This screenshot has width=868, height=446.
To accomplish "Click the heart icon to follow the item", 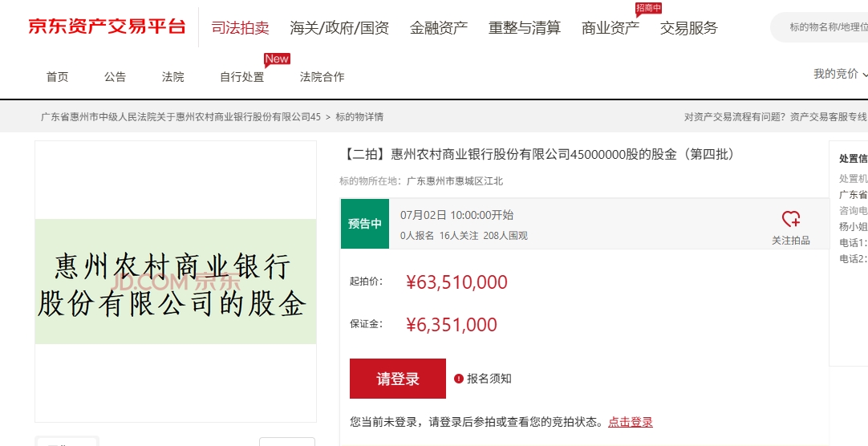I will [791, 219].
